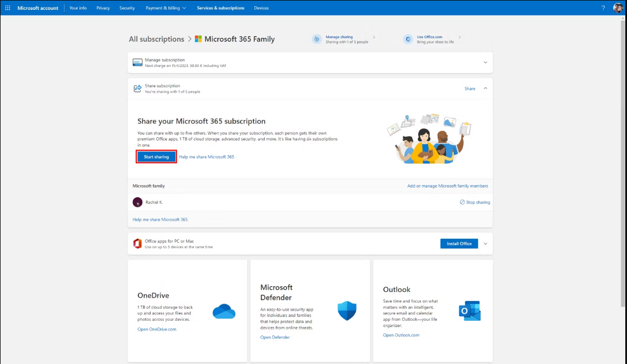Click the Manage sharing people icon

click(317, 39)
